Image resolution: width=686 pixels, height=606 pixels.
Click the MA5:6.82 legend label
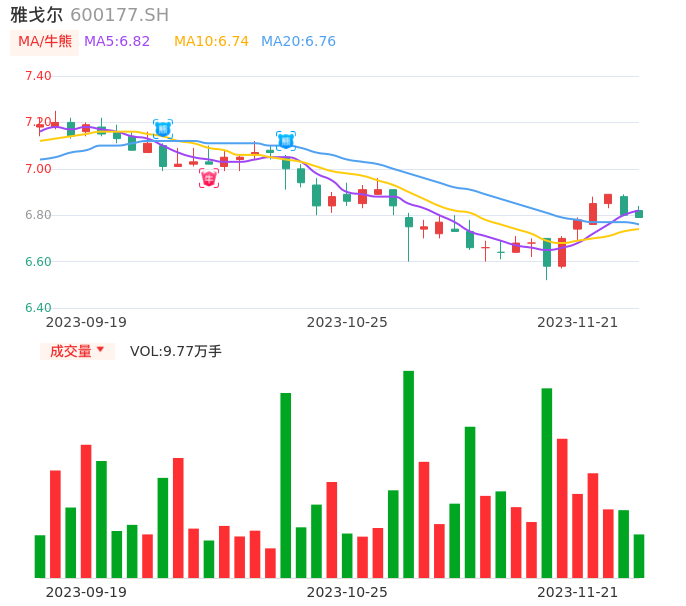click(117, 42)
